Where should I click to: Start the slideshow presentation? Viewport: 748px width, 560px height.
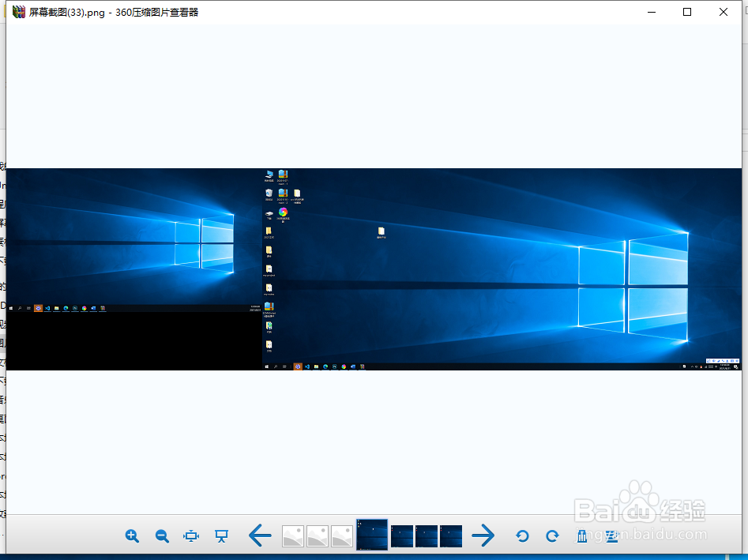pos(221,536)
